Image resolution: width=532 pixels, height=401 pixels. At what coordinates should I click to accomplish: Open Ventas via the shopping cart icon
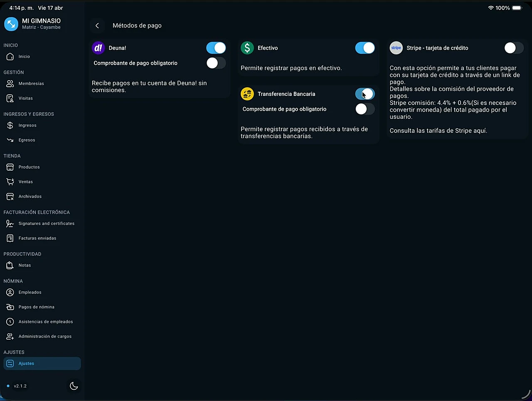tap(10, 181)
